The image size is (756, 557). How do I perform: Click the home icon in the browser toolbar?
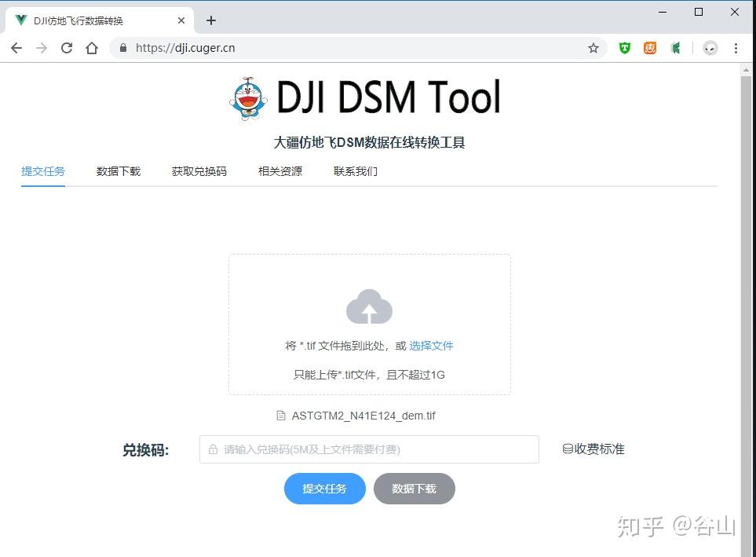(x=90, y=47)
